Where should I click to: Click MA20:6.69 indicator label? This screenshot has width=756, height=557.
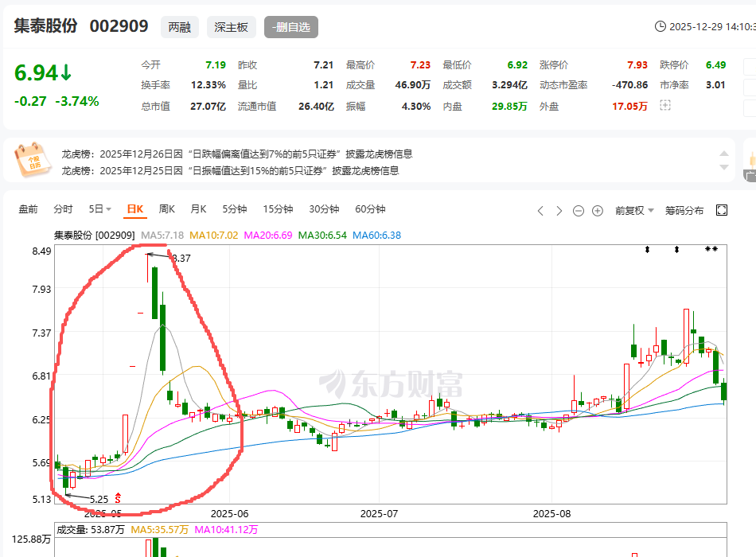[268, 236]
